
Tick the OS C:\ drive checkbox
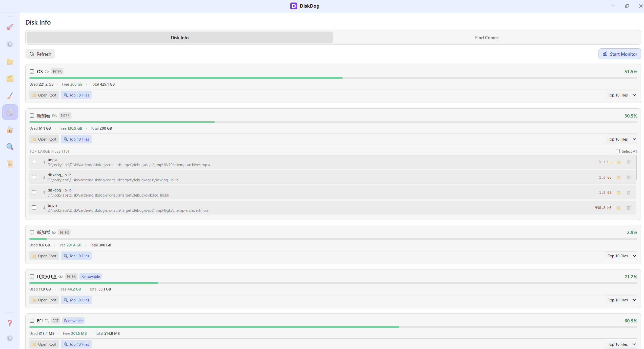point(32,72)
